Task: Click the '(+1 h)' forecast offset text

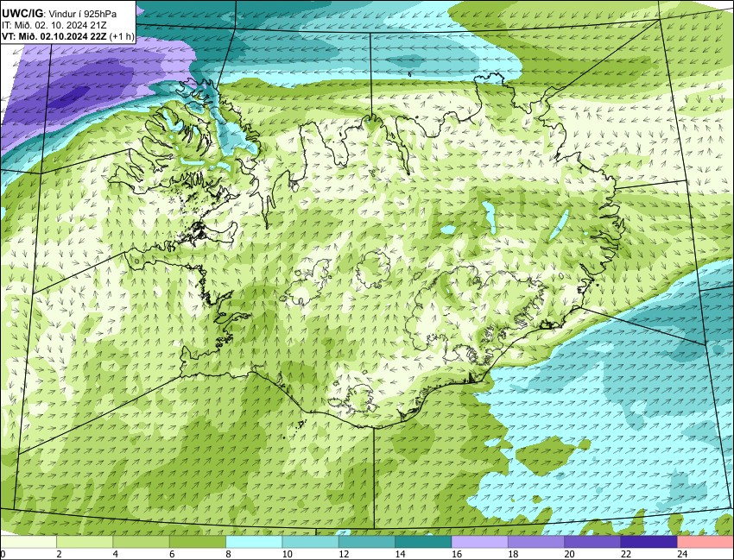Action: [122, 36]
